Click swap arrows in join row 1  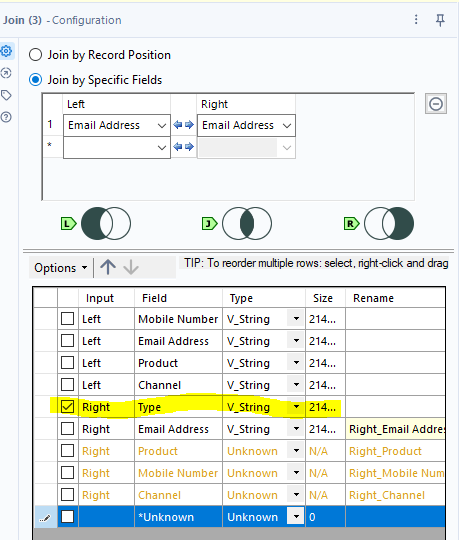(x=184, y=125)
